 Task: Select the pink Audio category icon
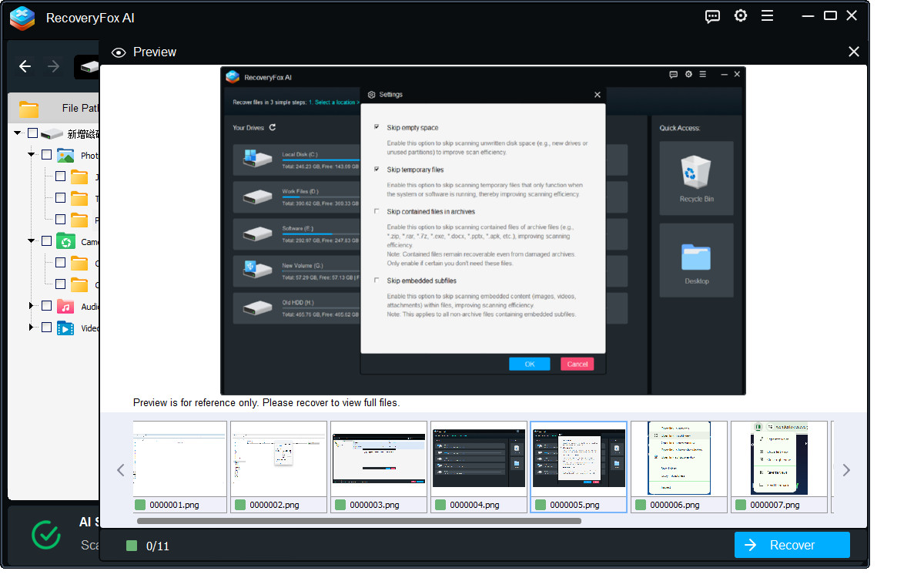[65, 306]
